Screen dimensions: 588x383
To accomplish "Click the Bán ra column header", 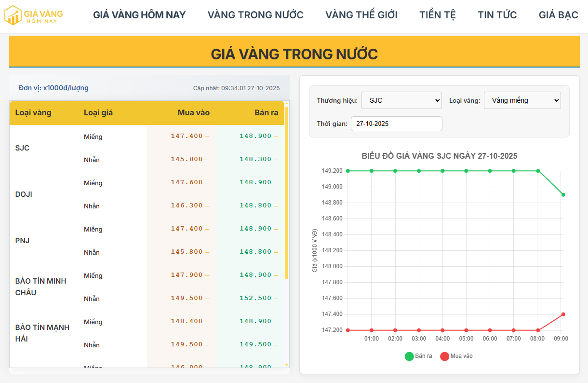I will tap(267, 113).
